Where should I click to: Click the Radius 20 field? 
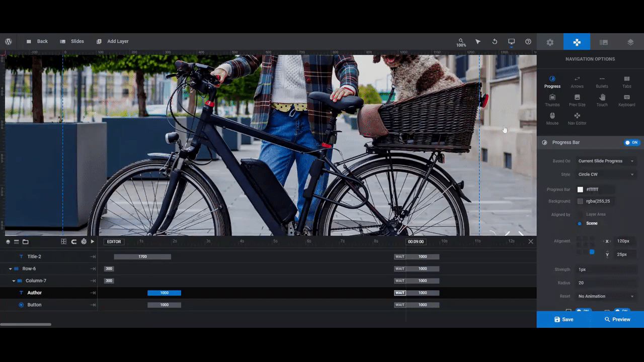606,283
